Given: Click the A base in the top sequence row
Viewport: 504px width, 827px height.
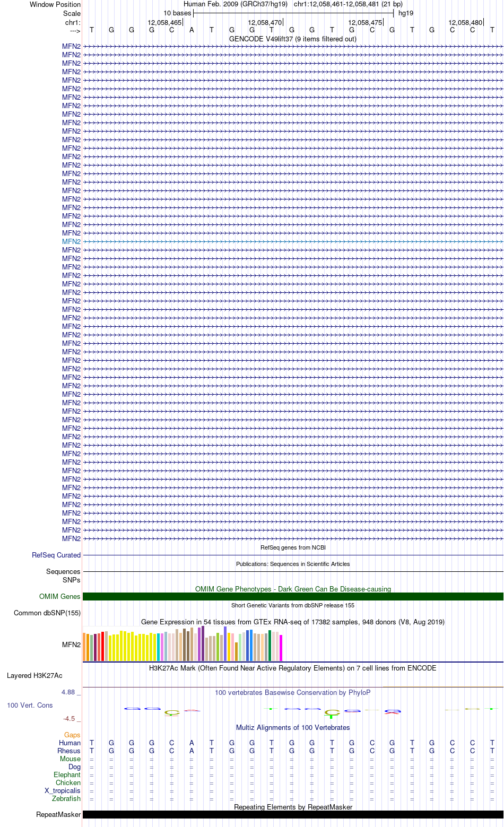Looking at the screenshot, I should pyautogui.click(x=192, y=30).
